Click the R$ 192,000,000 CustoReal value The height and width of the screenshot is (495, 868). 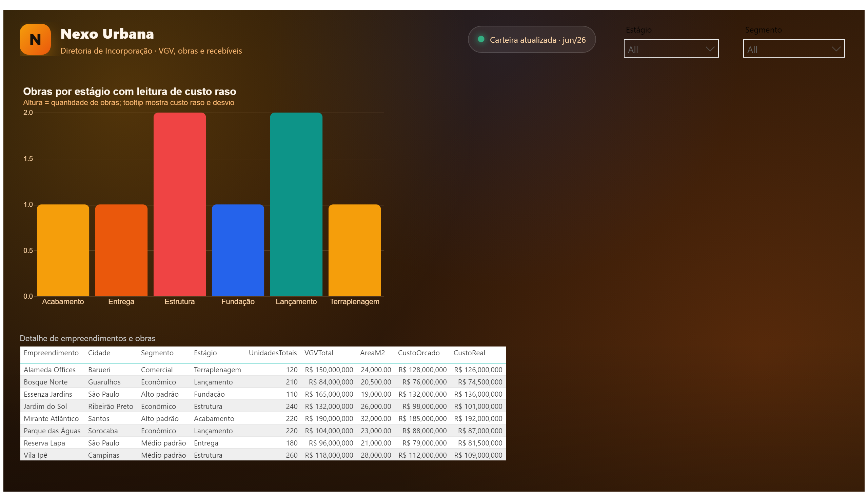coord(478,418)
